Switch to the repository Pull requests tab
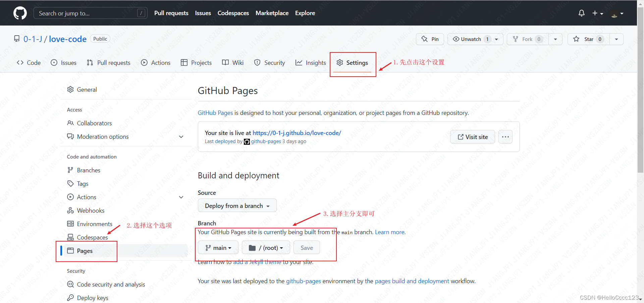Viewport: 644px width, 303px height. pos(108,62)
